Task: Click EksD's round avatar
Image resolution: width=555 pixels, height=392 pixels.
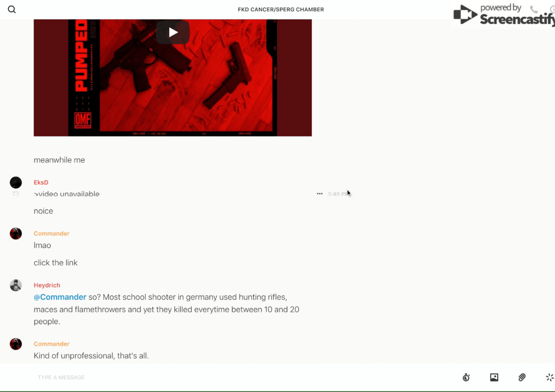Action: (x=16, y=183)
